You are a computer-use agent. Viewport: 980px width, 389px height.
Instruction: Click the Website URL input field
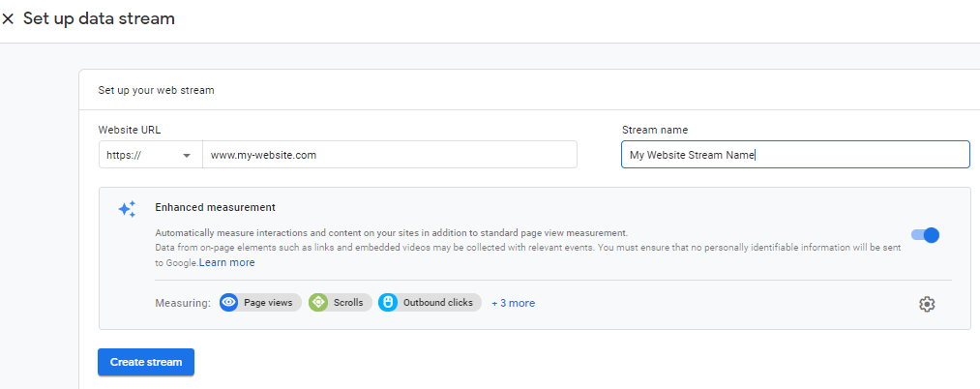tap(389, 155)
